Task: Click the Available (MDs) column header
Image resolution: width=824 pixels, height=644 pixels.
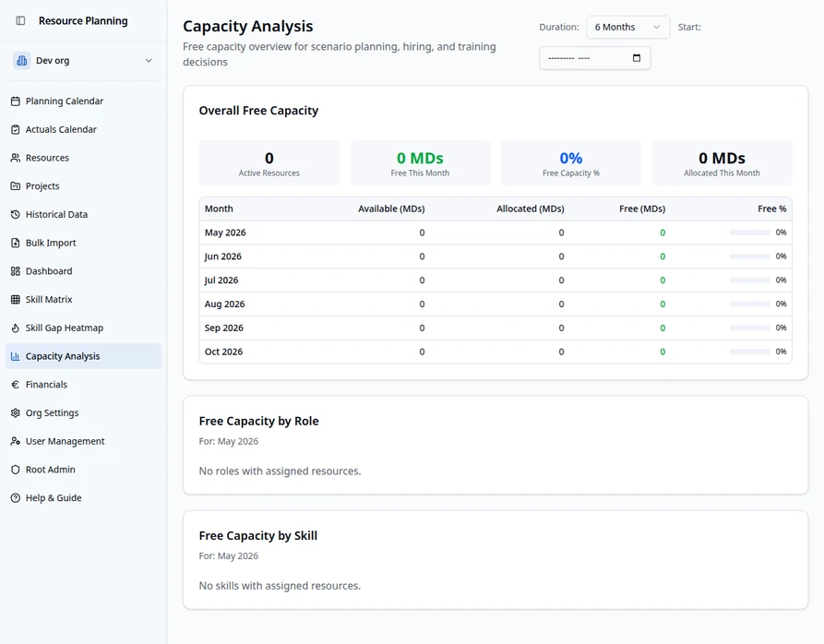Action: (x=391, y=209)
